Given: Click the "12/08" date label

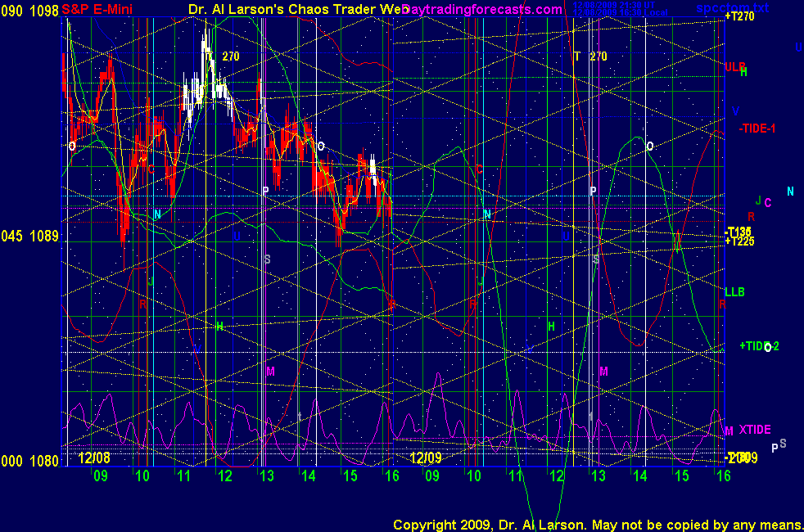Looking at the screenshot, I should [x=94, y=458].
